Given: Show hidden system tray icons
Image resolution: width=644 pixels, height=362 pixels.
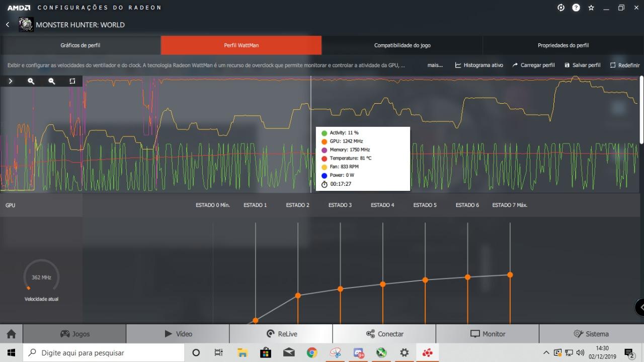Looking at the screenshot, I should [546, 352].
